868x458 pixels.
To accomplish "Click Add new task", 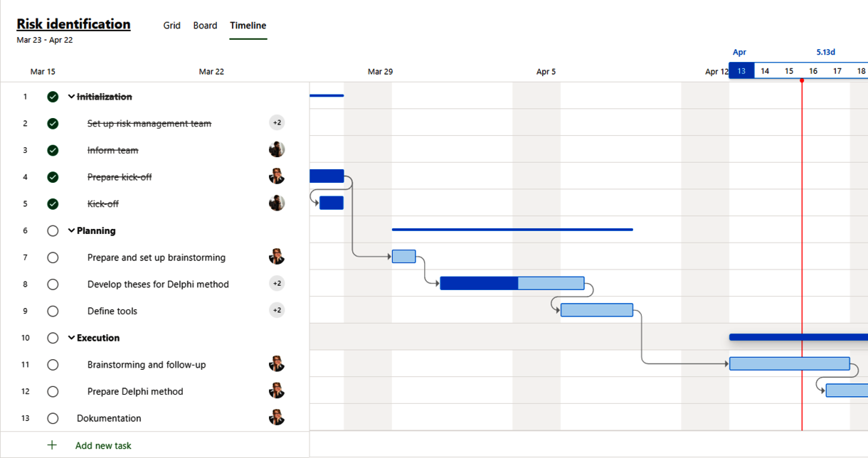I will pos(103,445).
